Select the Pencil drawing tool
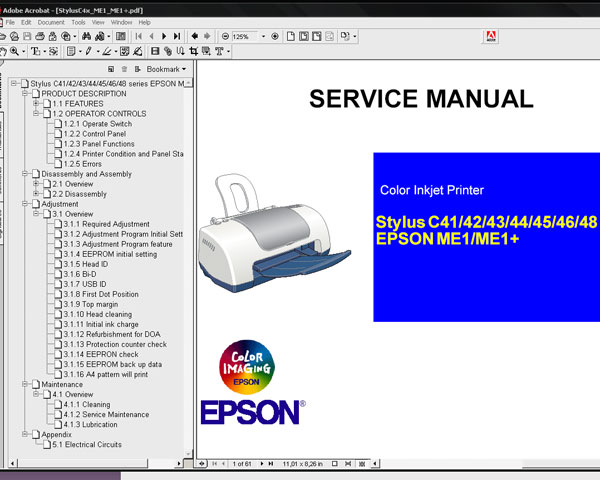Screen dimensions: 600x480 point(88,51)
